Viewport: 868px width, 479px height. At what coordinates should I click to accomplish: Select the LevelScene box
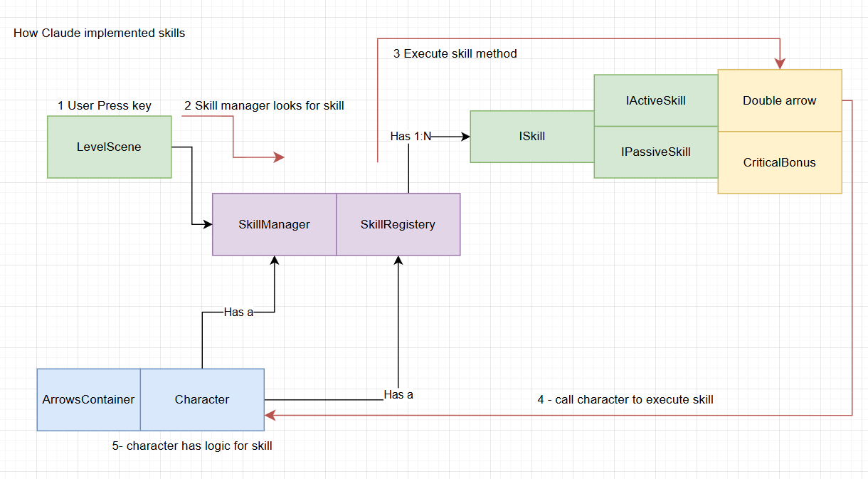click(x=109, y=147)
